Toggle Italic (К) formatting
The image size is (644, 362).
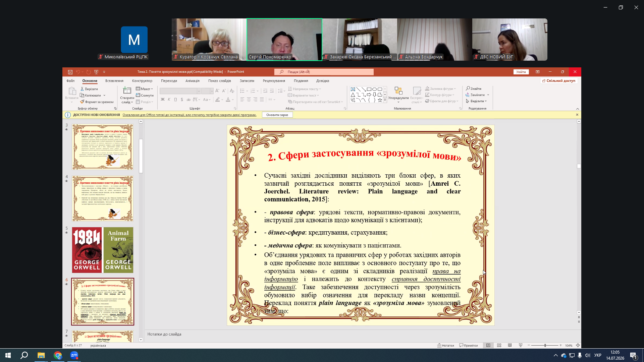[x=169, y=100]
